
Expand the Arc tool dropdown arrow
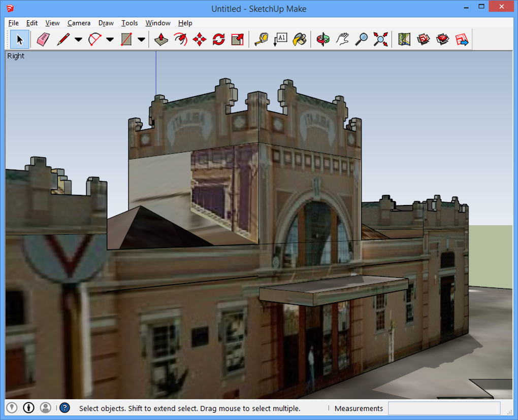pyautogui.click(x=110, y=40)
